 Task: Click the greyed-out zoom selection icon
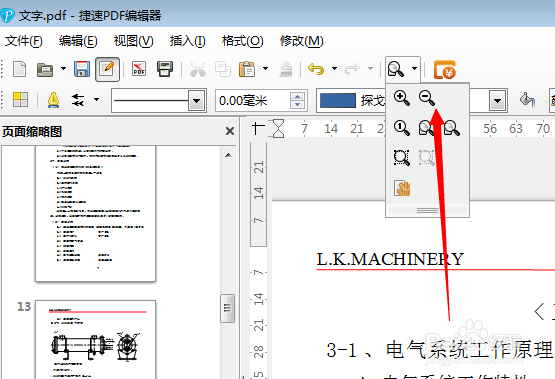(427, 157)
